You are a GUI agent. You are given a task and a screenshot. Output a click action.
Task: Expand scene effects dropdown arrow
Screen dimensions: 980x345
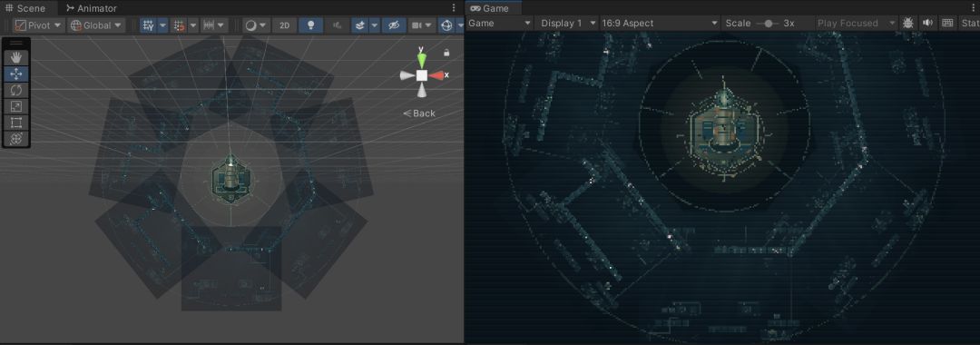pyautogui.click(x=375, y=25)
